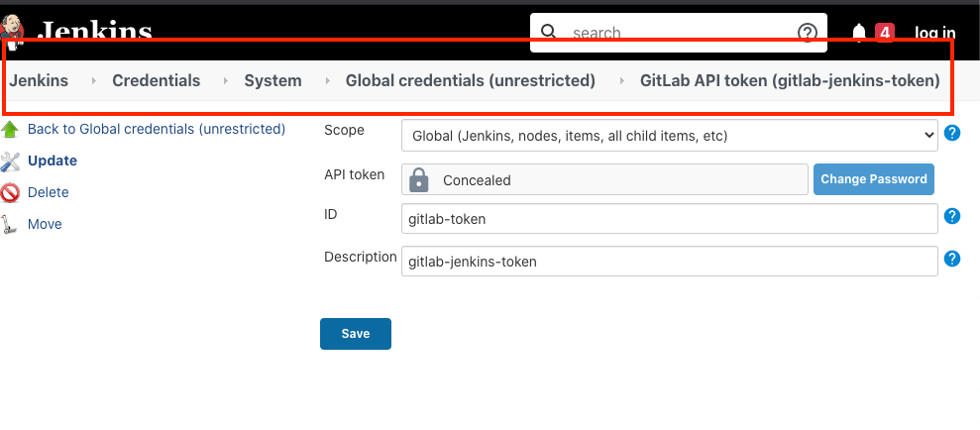980x430 pixels.
Task: Click the Move icon in sidebar
Action: click(x=11, y=225)
